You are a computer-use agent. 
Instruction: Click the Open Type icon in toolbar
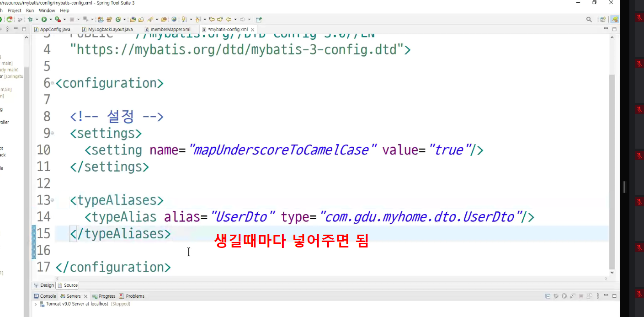[133, 19]
